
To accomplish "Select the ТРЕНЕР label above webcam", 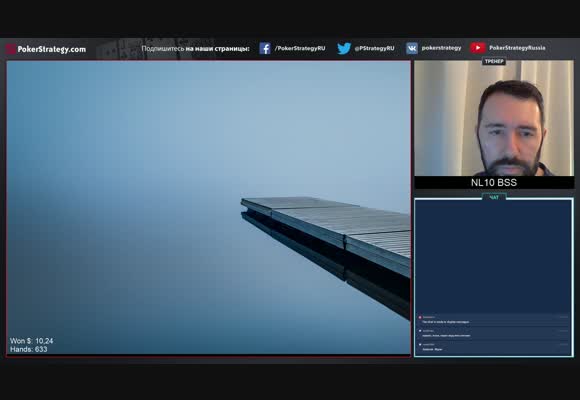I will click(494, 61).
